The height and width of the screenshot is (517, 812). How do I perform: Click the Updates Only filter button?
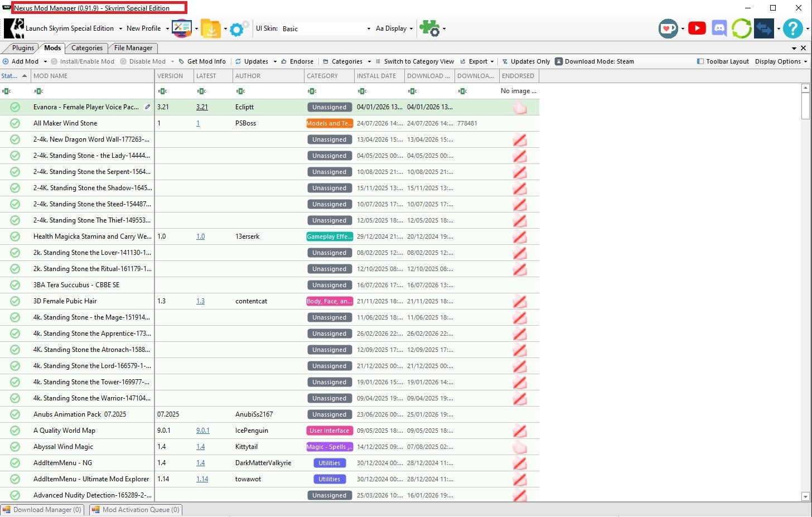[x=526, y=61]
